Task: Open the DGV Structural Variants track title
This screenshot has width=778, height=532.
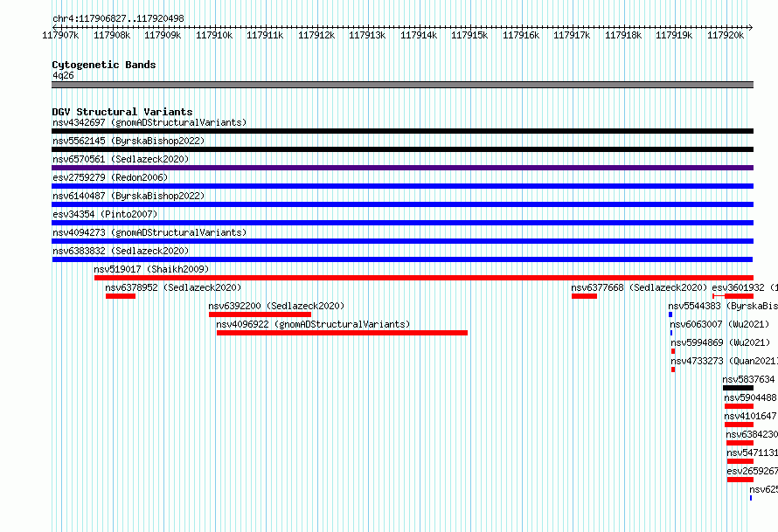Action: tap(122, 112)
